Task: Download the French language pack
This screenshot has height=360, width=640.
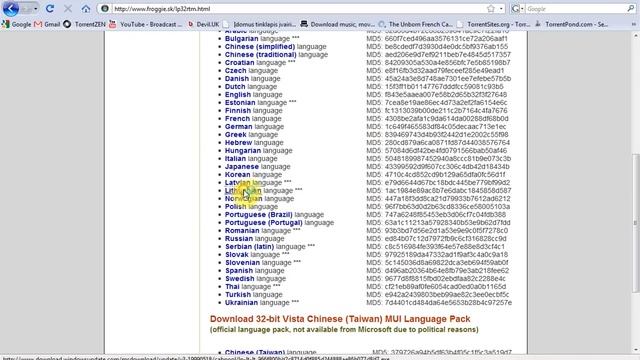Action: [237, 119]
